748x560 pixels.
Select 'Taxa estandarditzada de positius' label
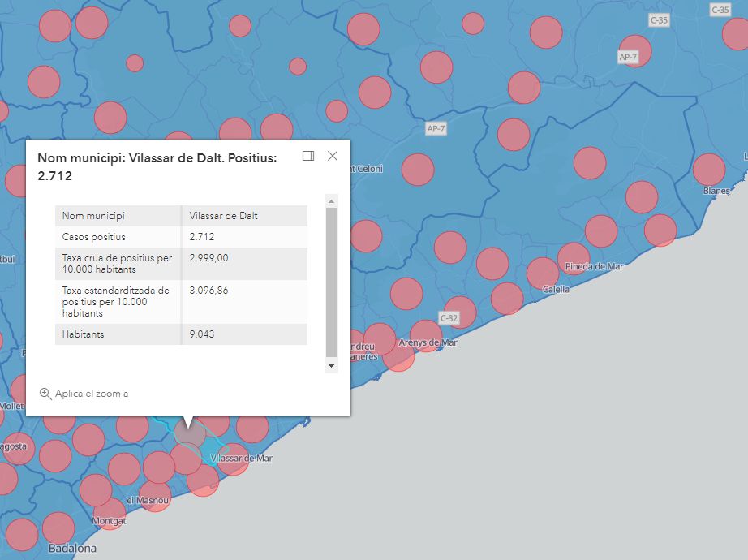click(x=118, y=302)
